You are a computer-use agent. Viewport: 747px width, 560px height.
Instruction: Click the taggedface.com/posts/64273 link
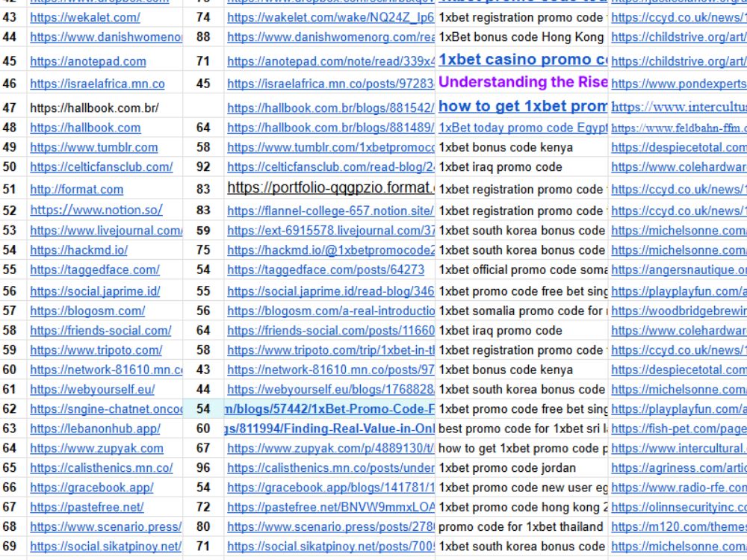(x=326, y=270)
